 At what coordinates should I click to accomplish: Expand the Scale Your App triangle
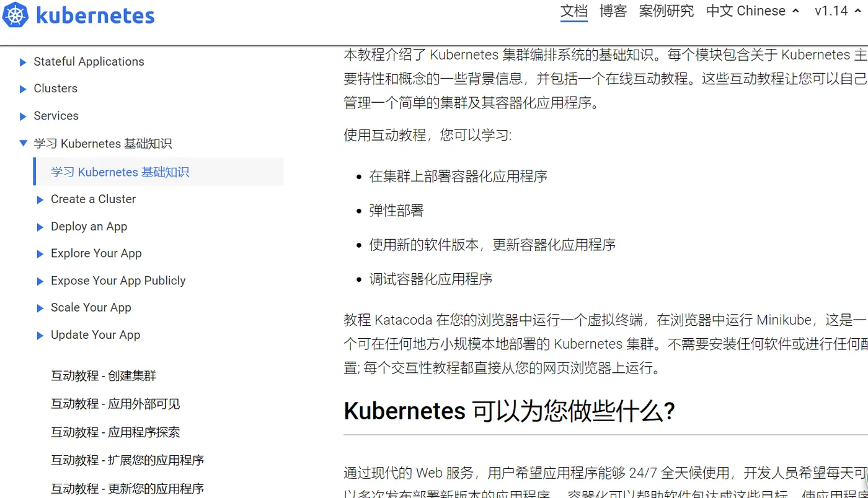coord(40,308)
